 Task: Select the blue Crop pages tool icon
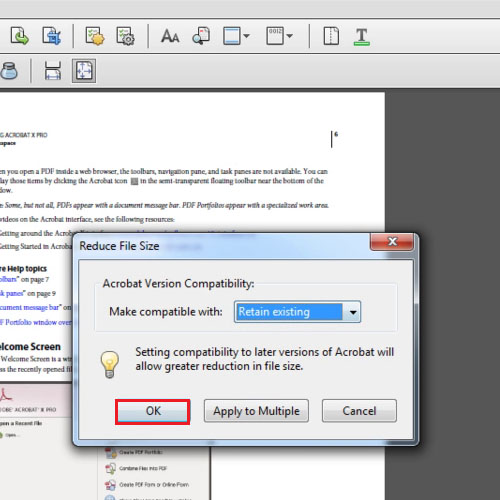coord(52,36)
